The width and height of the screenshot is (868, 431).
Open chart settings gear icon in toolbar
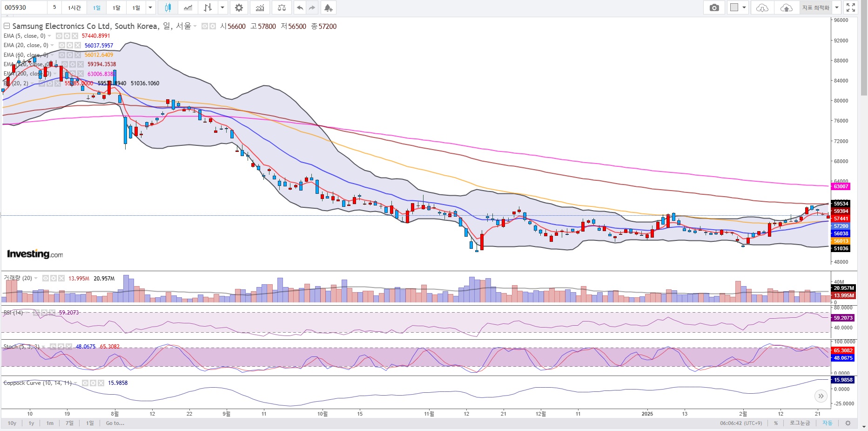(239, 7)
